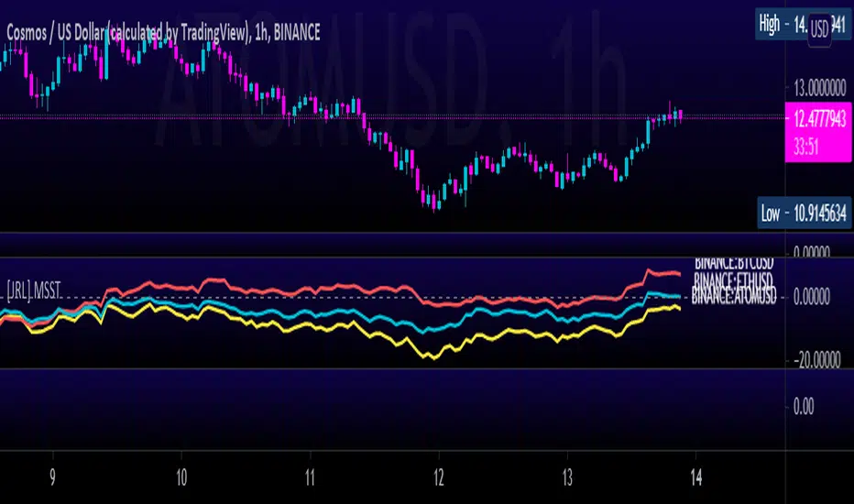Select the [JRL] MSST indicator legend

click(34, 290)
